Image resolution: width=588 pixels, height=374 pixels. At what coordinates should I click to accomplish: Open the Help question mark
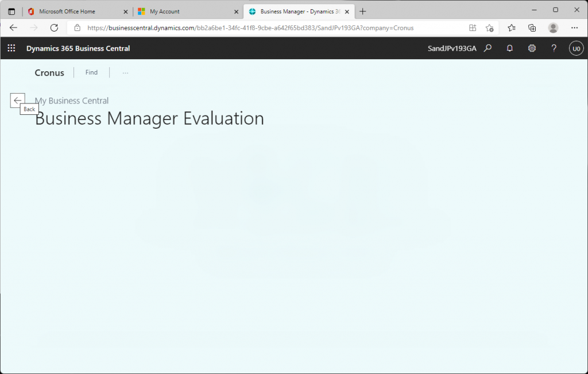(x=554, y=48)
